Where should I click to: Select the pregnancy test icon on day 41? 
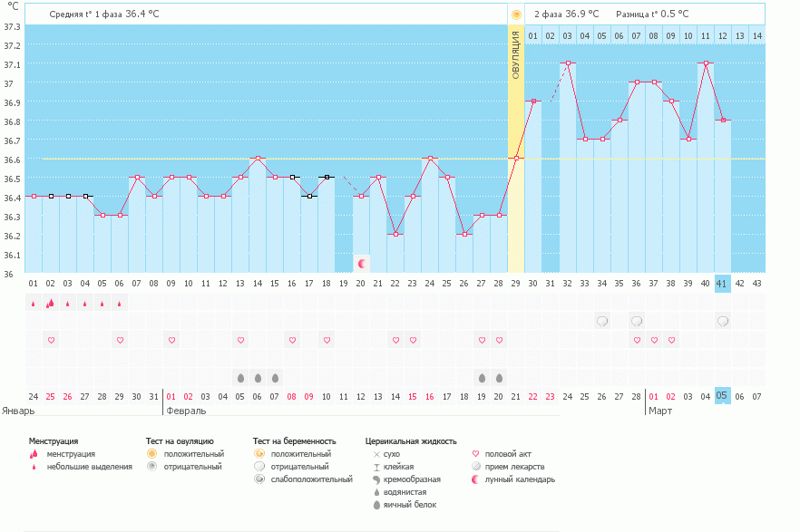click(x=723, y=321)
